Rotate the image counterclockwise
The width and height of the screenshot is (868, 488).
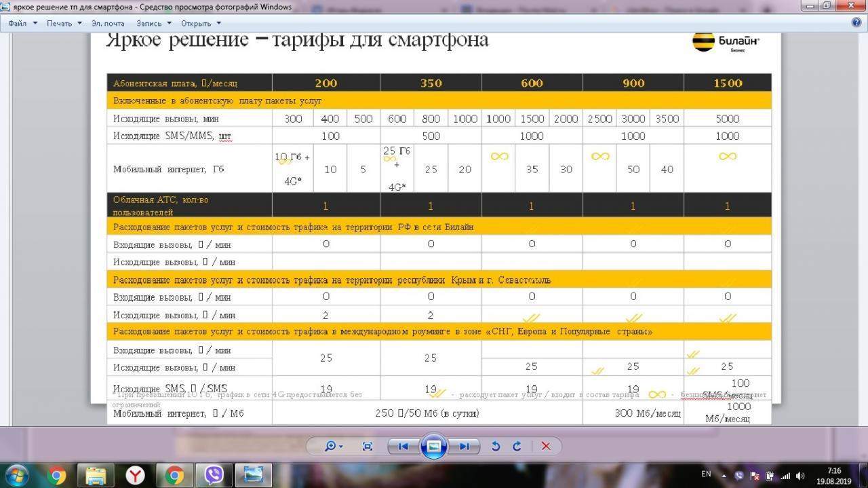tap(496, 446)
